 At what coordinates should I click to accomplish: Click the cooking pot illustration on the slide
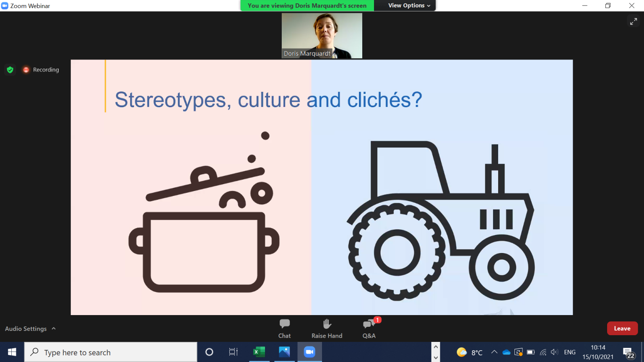coord(204,212)
